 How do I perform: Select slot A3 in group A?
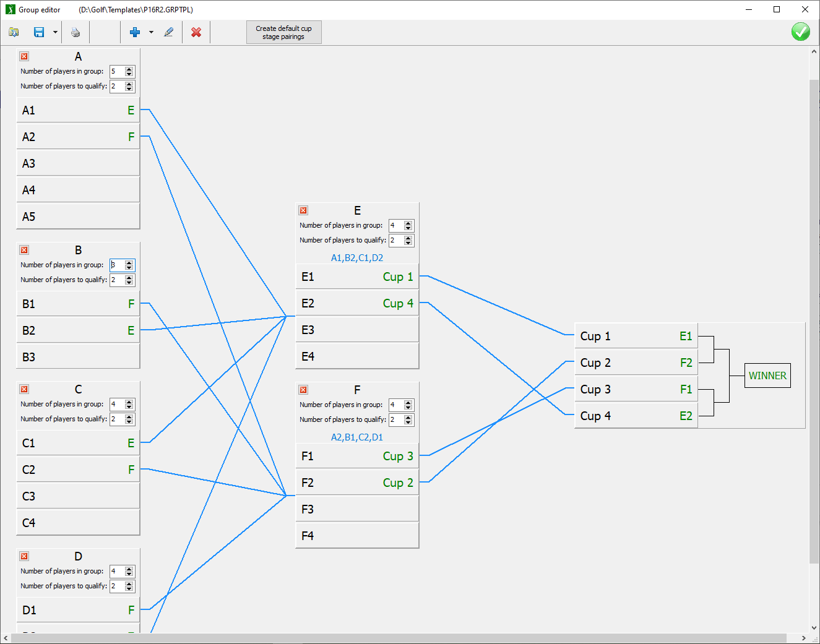[x=78, y=163]
